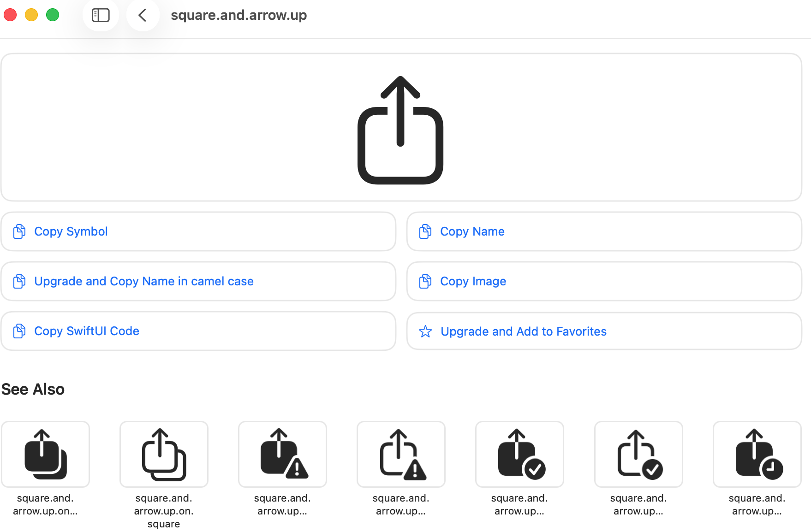Image resolution: width=811 pixels, height=532 pixels.
Task: Click the Copy Name button
Action: [x=604, y=231]
